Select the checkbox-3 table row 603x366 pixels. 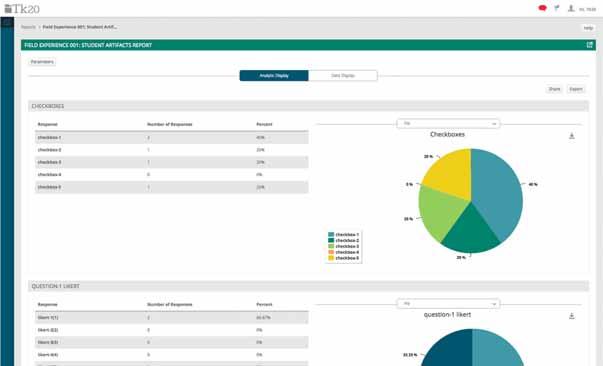pos(172,162)
